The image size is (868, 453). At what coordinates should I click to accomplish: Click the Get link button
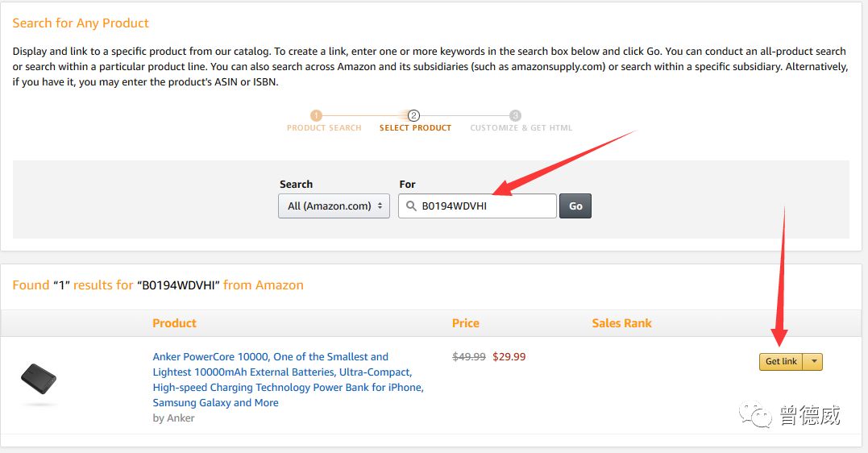point(781,362)
